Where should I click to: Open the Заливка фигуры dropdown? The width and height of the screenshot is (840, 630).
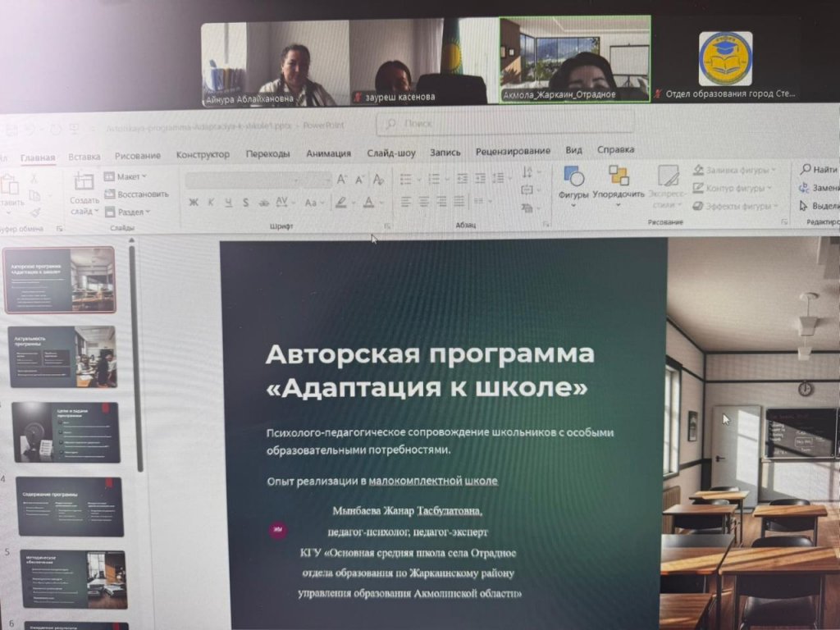point(734,170)
